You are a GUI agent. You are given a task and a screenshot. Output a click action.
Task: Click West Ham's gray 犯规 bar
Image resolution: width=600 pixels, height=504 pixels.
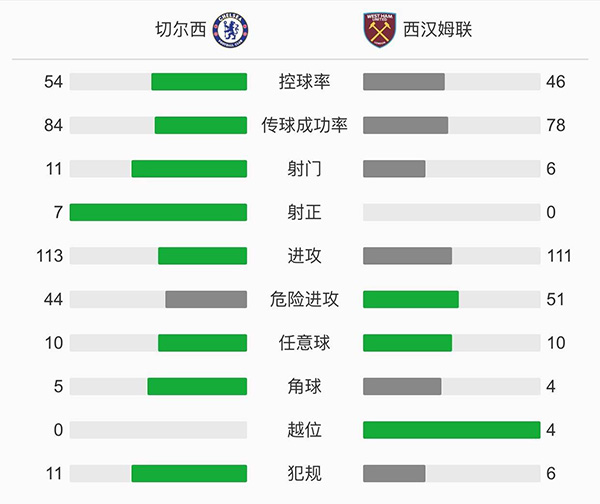coord(394,473)
